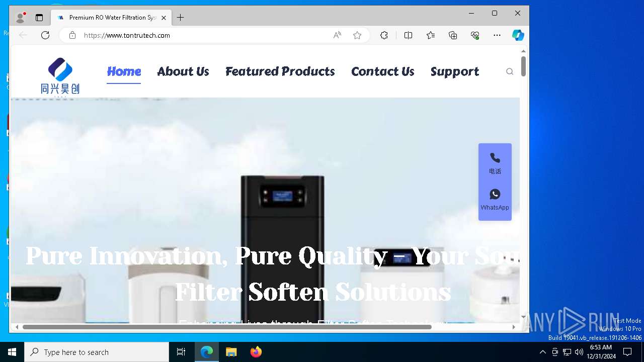Open the tab actions menu icon
Image resolution: width=644 pixels, height=362 pixels.
[x=39, y=18]
